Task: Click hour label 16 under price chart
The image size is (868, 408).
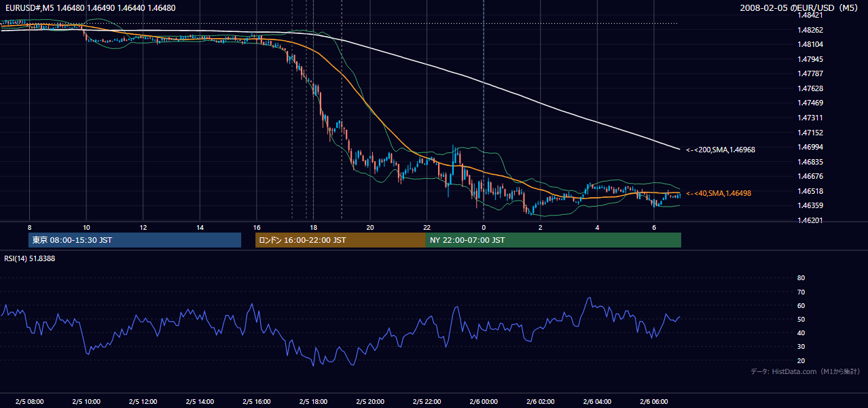Action: (256, 227)
